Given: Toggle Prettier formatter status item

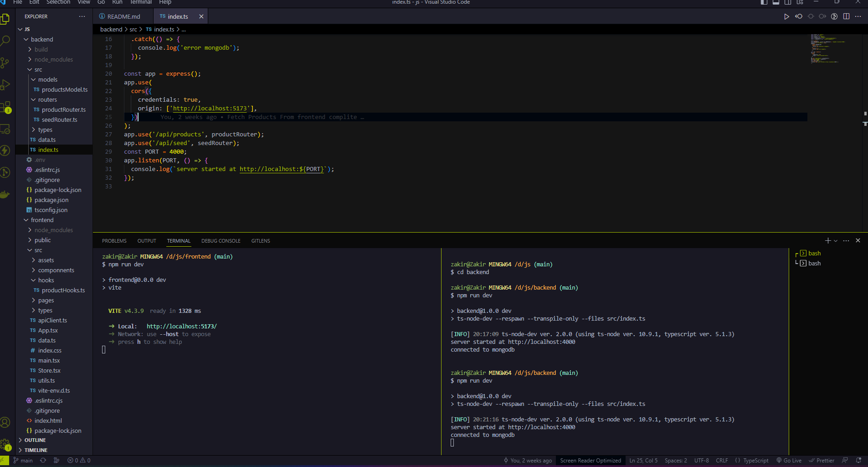Looking at the screenshot, I should pos(822,461).
